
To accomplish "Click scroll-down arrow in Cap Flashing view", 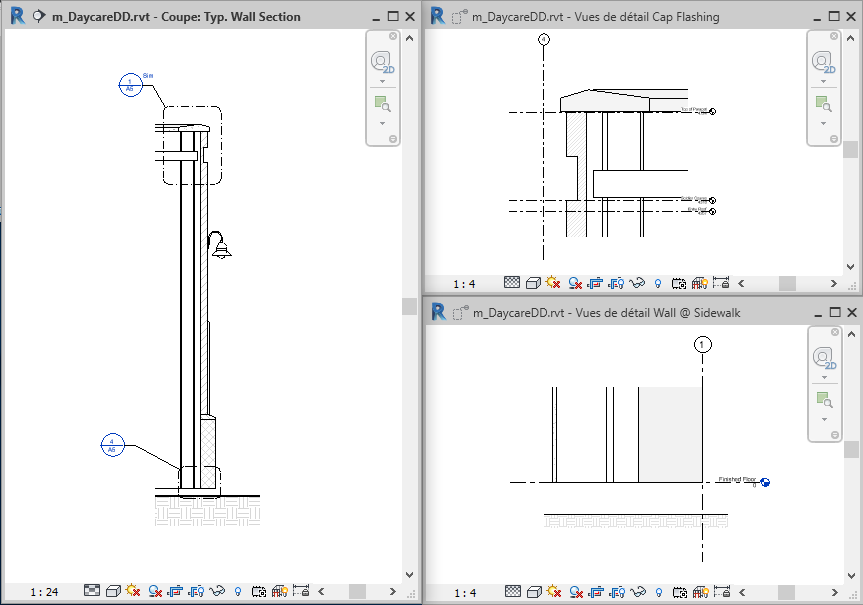I will pos(850,266).
